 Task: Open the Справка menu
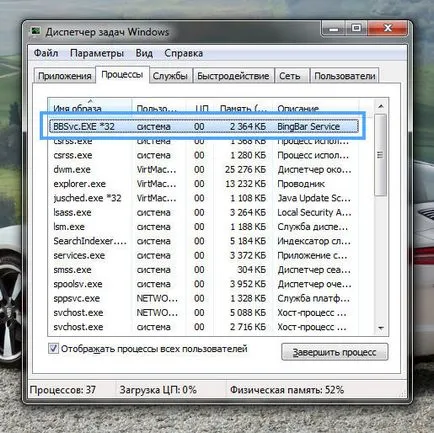point(184,53)
